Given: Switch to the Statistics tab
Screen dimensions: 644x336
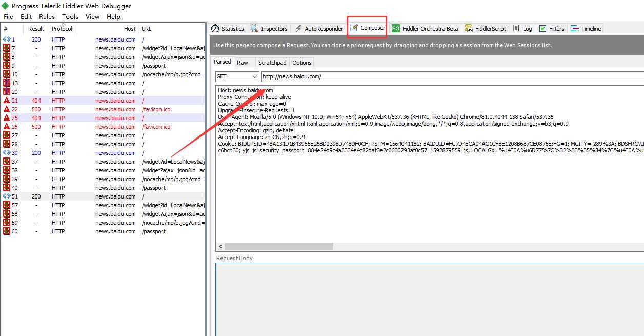Looking at the screenshot, I should [x=228, y=29].
